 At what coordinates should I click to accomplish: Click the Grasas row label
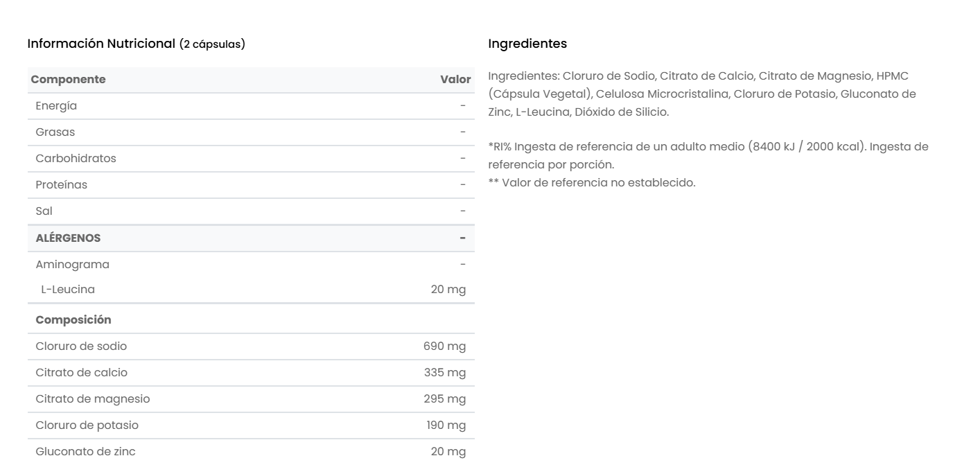pos(55,132)
